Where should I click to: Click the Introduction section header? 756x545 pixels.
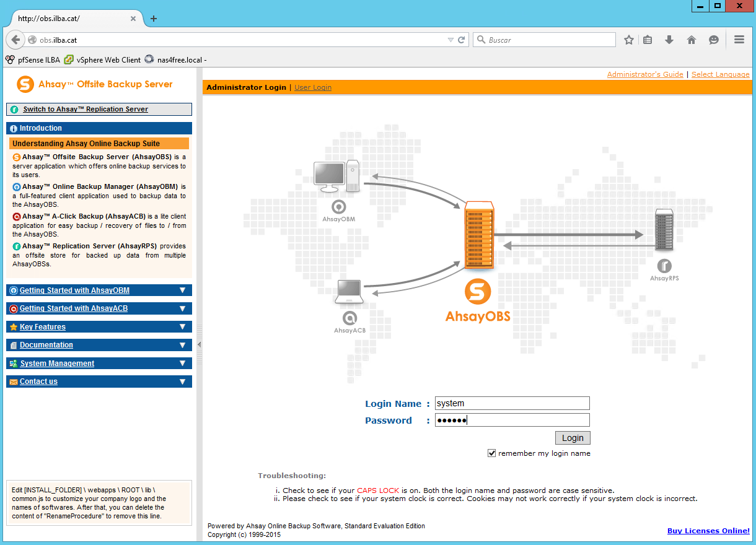99,128
